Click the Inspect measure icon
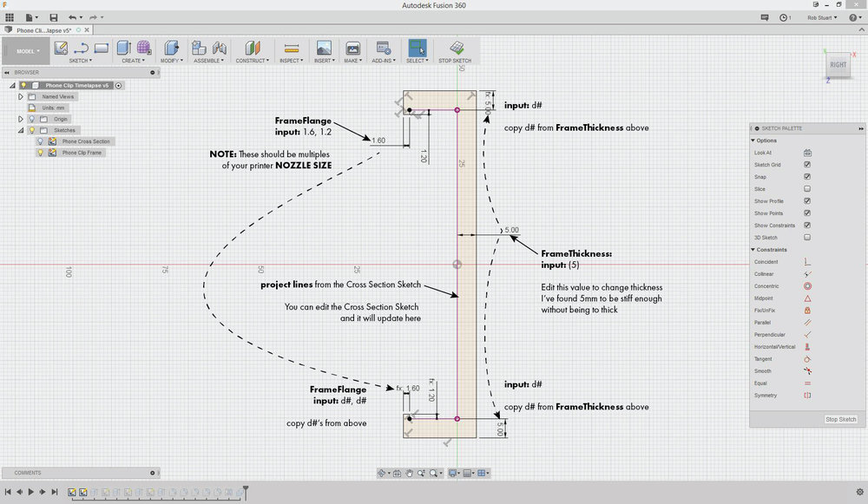The image size is (868, 504). point(292,48)
